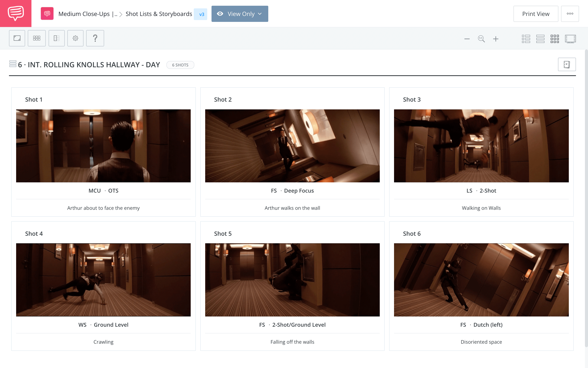The height and width of the screenshot is (368, 588).
Task: Open the Shot 5 storyboard image
Action: [292, 280]
